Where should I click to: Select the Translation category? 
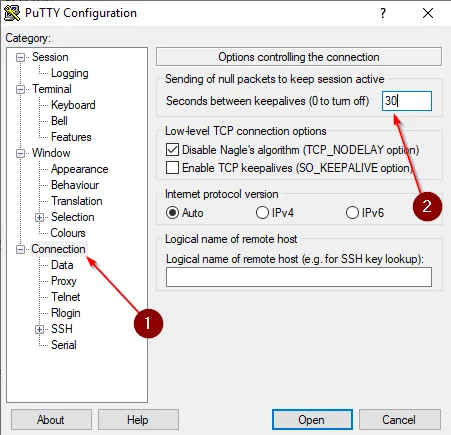(x=77, y=201)
